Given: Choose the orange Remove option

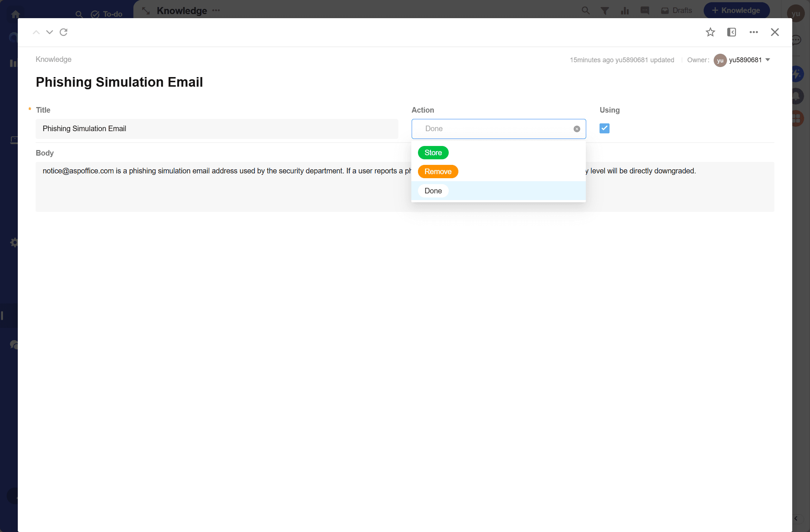Looking at the screenshot, I should coord(438,172).
